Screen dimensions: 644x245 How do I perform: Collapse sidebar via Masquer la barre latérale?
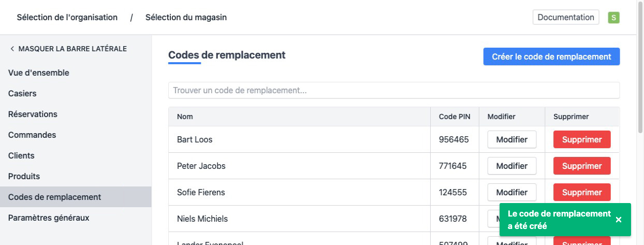(x=68, y=49)
